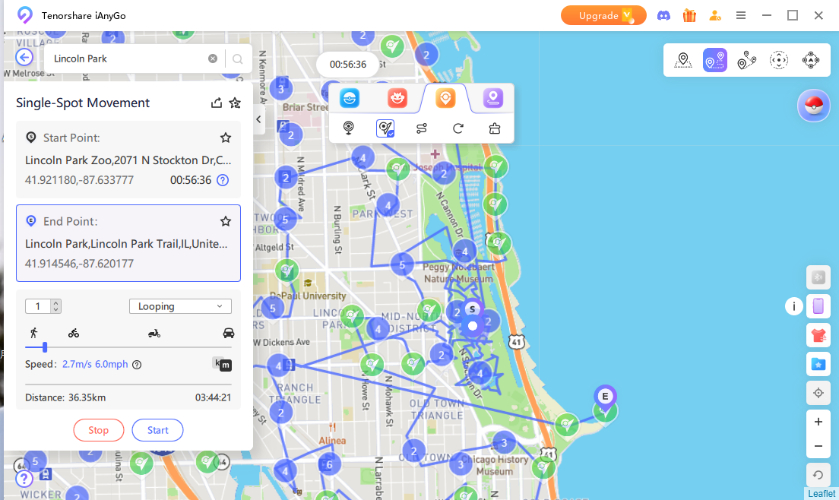
Task: Switch to the orange location pin tab
Action: pyautogui.click(x=445, y=99)
